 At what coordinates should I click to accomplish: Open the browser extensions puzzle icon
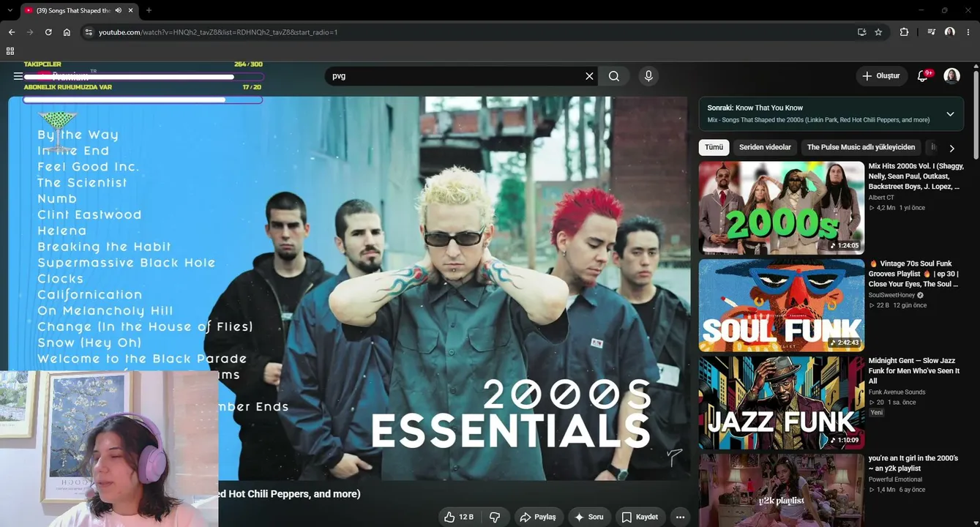(x=904, y=32)
